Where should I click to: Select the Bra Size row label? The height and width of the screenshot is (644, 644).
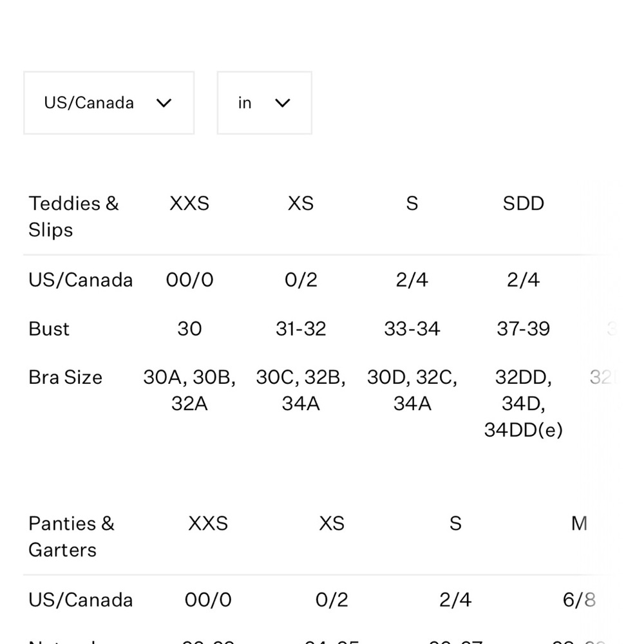65,377
